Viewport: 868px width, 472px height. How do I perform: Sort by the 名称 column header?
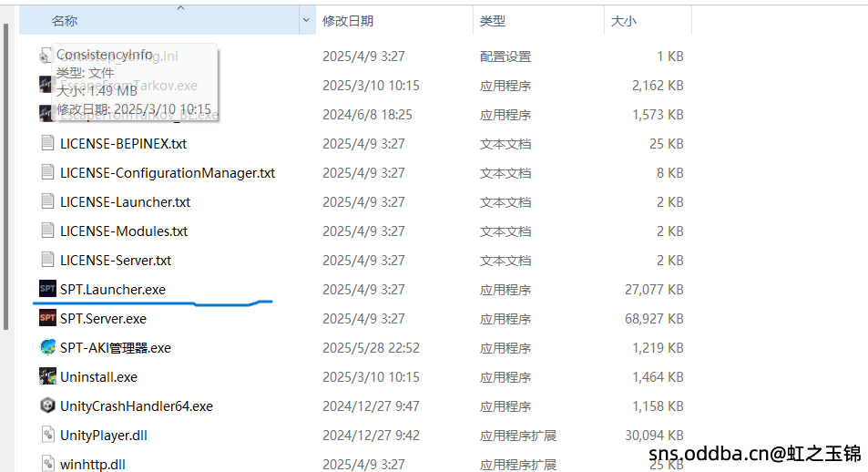click(65, 21)
